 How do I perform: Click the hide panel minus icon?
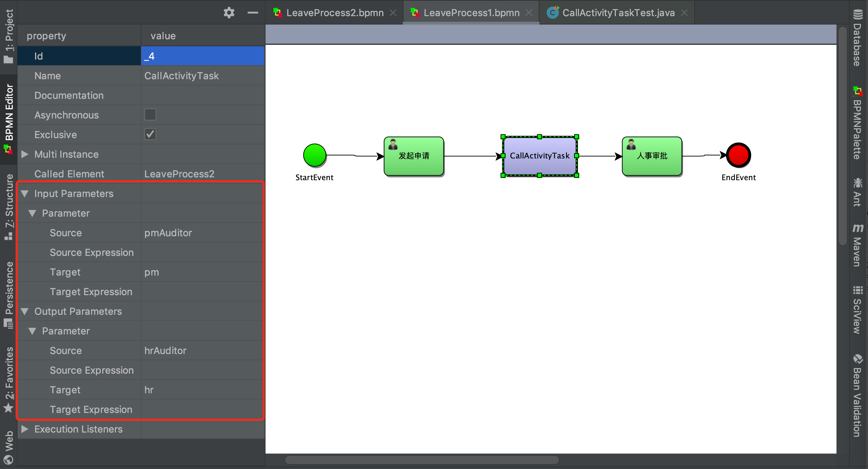(x=253, y=13)
